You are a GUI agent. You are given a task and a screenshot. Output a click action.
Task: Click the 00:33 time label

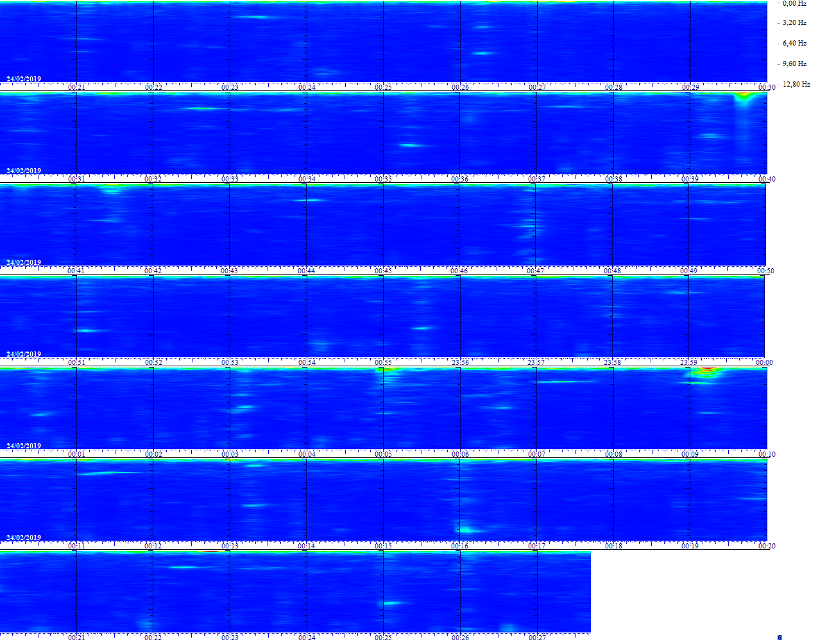[x=230, y=179]
